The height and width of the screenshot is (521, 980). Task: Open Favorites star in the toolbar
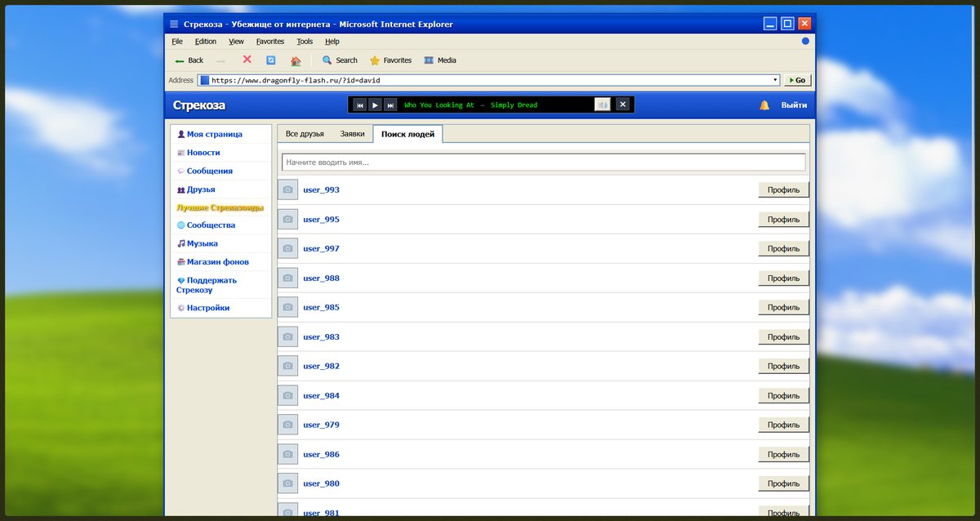[390, 60]
